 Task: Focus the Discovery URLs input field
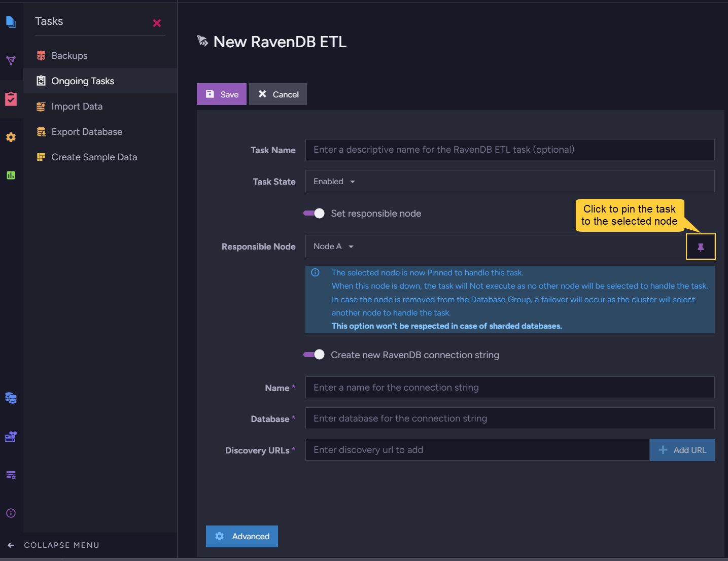point(477,450)
